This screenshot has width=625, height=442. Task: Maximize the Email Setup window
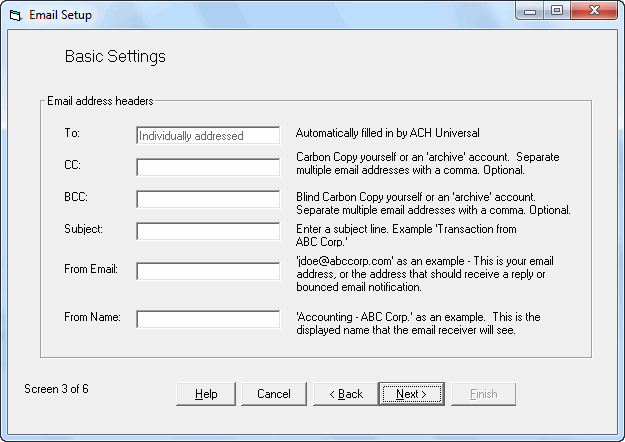pyautogui.click(x=557, y=11)
